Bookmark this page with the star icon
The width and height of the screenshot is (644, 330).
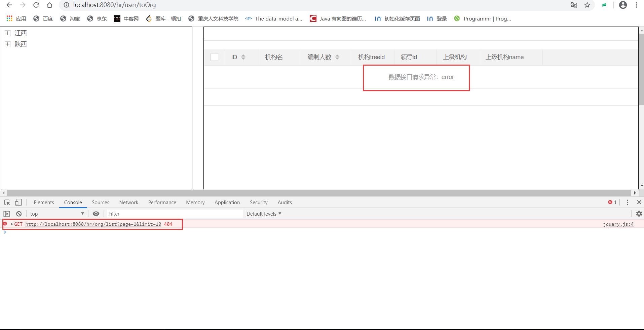[587, 5]
